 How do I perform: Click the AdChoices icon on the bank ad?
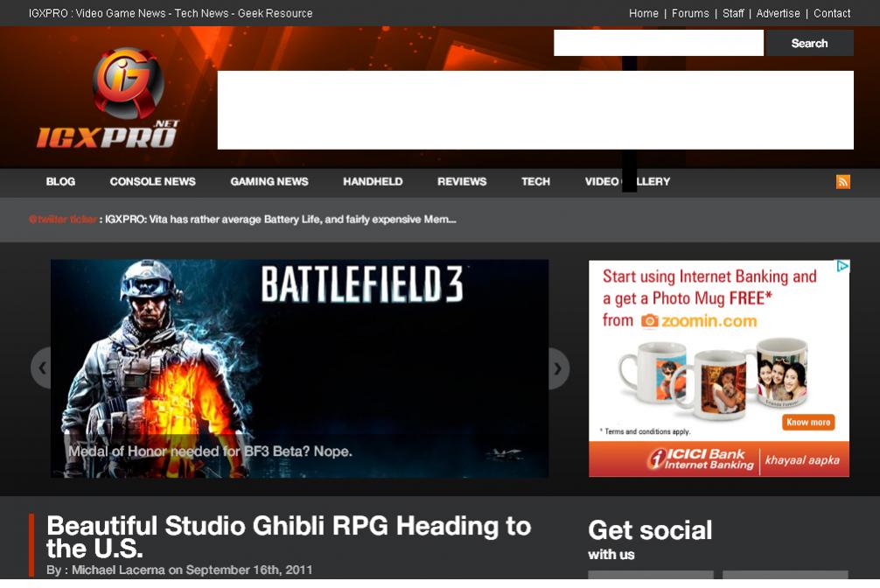[x=842, y=266]
